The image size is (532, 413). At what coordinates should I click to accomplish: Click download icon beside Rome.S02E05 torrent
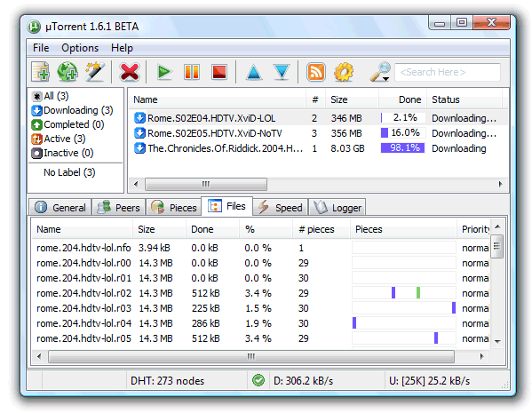coord(139,132)
